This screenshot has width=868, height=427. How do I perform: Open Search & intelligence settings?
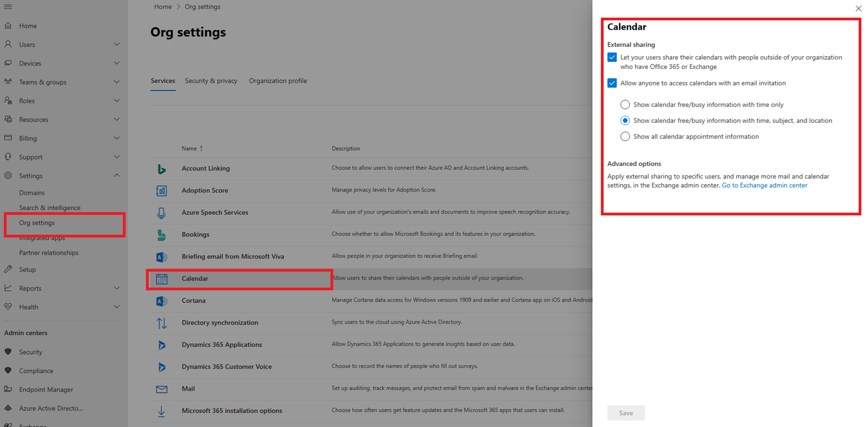50,208
